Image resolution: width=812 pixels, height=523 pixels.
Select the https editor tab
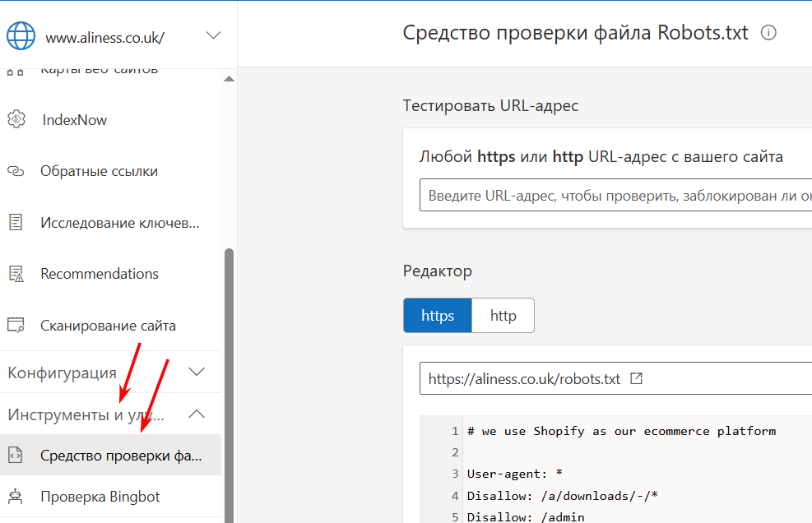438,315
